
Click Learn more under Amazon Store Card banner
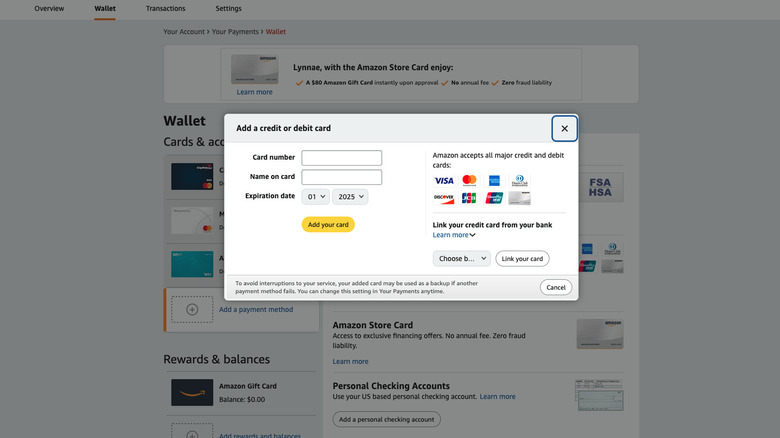(254, 92)
